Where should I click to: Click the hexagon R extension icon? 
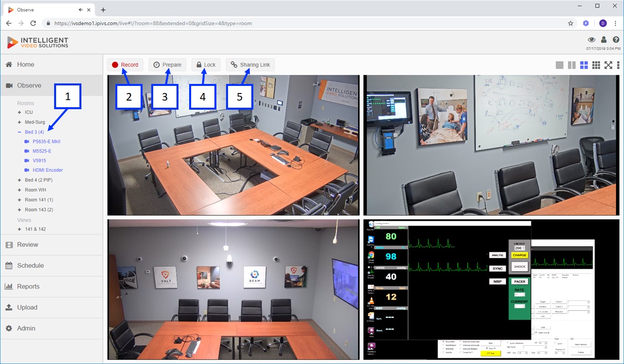pyautogui.click(x=586, y=23)
